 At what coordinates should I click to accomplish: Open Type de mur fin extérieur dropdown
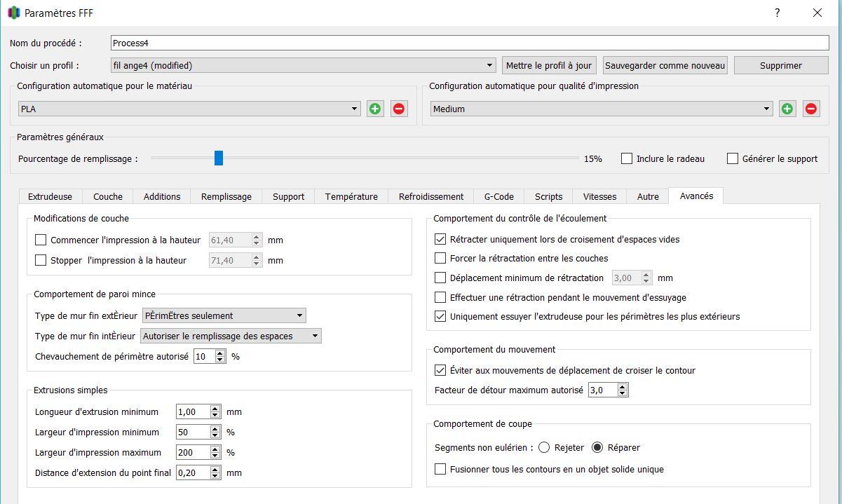click(224, 315)
